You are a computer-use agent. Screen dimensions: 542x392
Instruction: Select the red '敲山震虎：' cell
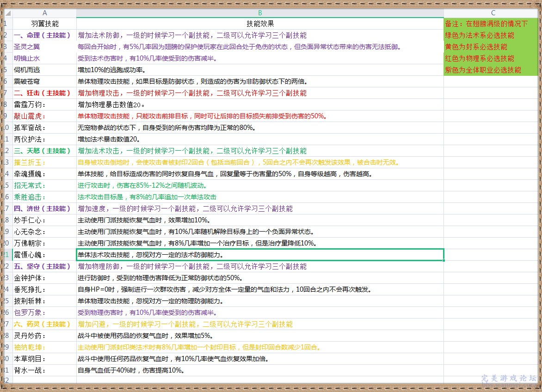[44, 116]
